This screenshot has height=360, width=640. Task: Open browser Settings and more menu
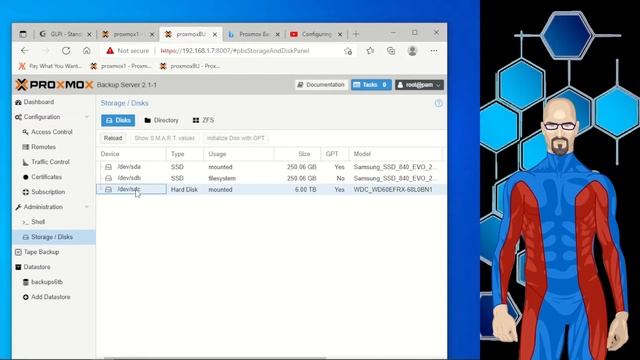[433, 51]
